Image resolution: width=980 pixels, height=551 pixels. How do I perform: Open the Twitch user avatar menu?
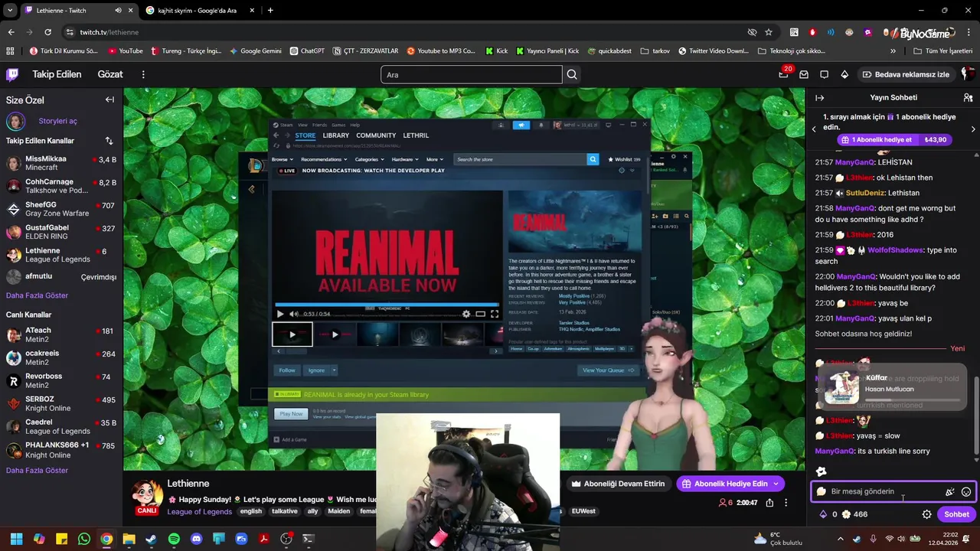[x=968, y=74]
